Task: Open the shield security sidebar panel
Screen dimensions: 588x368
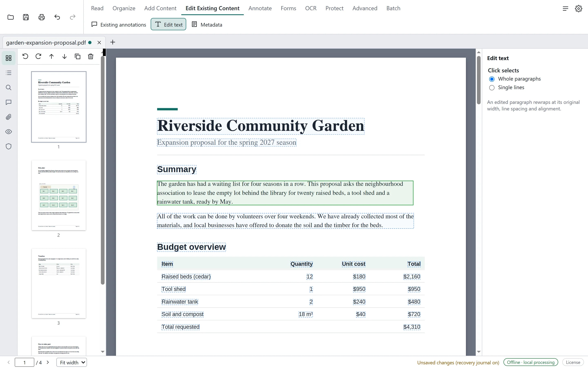Action: [9, 147]
